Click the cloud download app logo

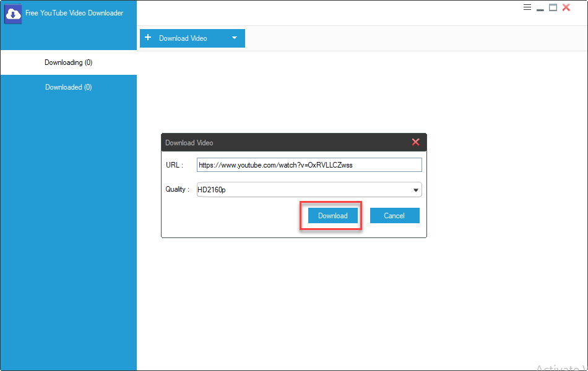[x=13, y=14]
